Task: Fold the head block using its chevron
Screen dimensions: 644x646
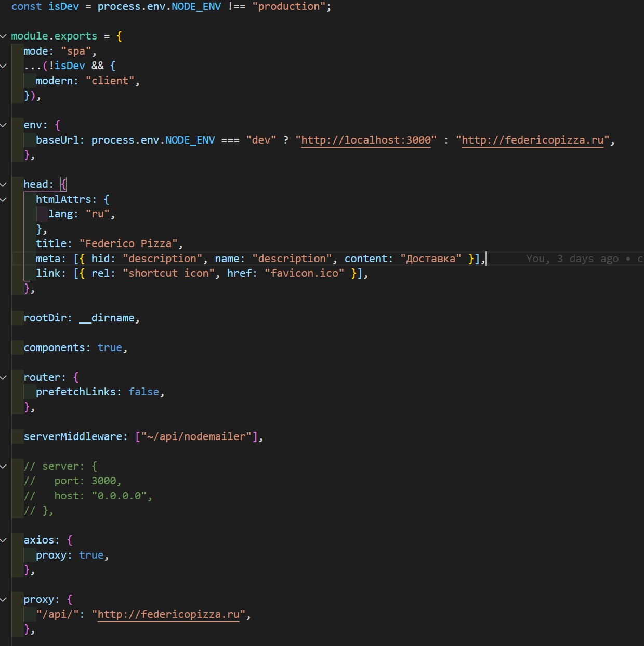Action: coord(4,184)
